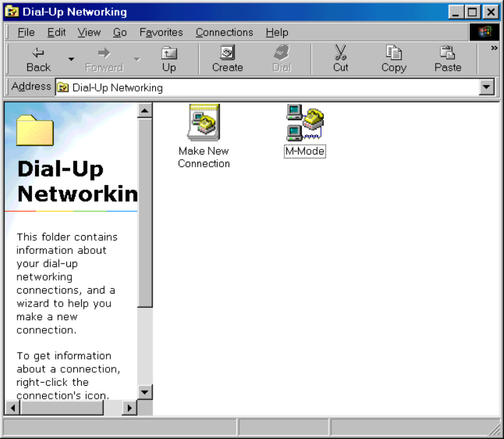This screenshot has height=439, width=504.
Task: Click the info panel scroll up arrow
Action: (145, 110)
